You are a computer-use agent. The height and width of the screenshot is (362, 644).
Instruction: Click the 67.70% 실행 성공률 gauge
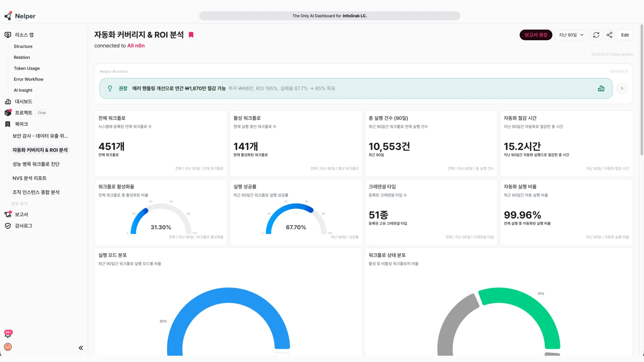coord(296,219)
